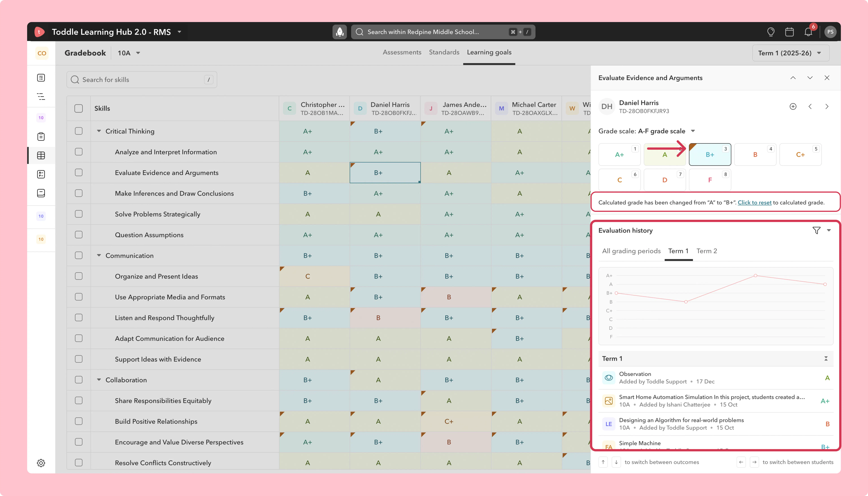
Task: Click the top document list icon in sidebar
Action: tap(41, 78)
